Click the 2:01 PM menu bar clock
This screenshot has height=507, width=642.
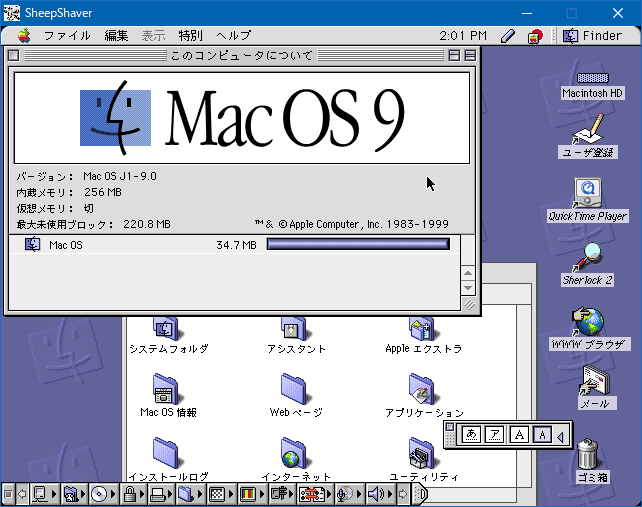[463, 36]
